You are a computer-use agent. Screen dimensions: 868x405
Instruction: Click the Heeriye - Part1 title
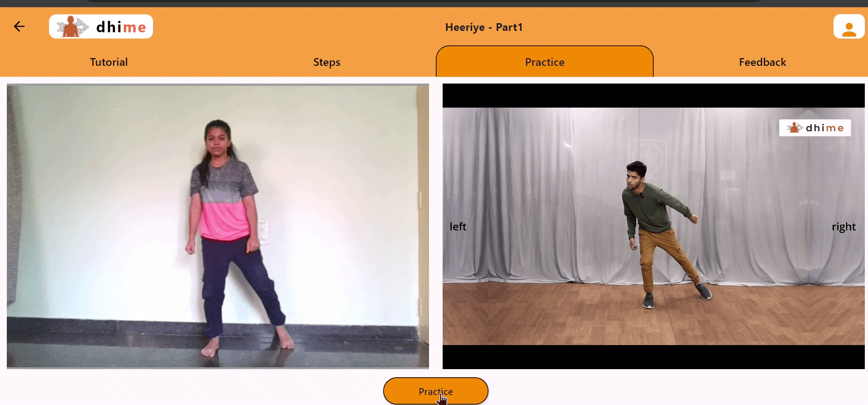(x=483, y=27)
